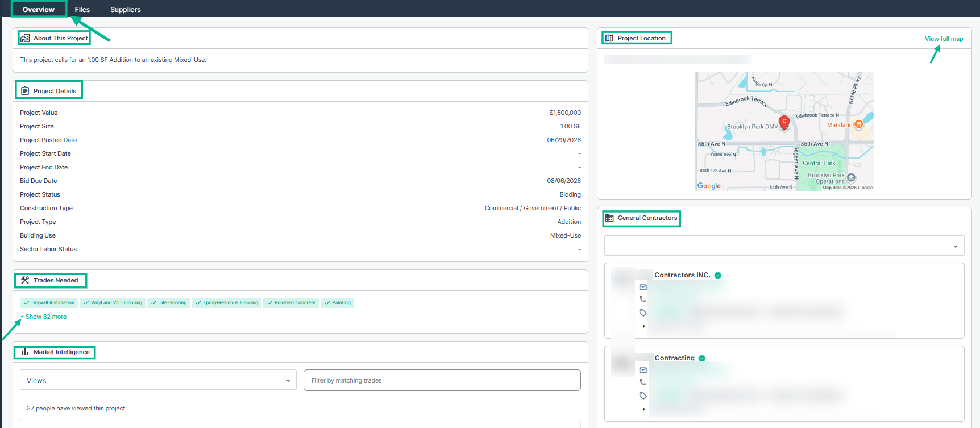Click the email icon under Contractors INC.

pos(643,287)
